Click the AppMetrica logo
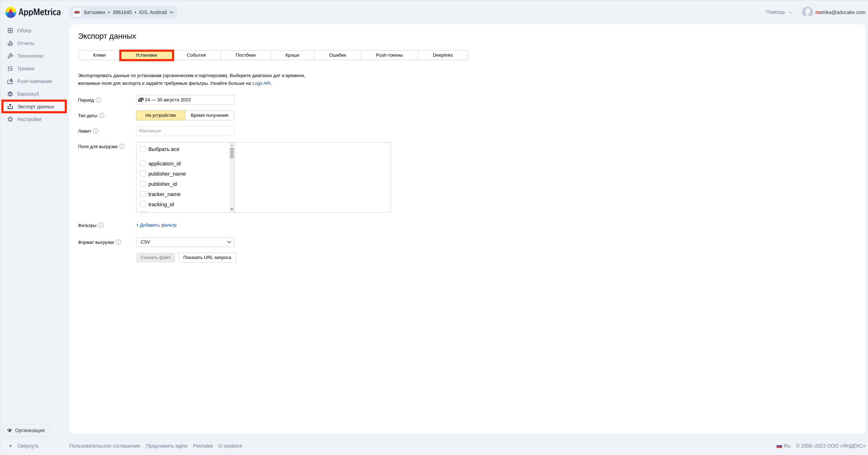Image resolution: width=868 pixels, height=455 pixels. tap(33, 12)
